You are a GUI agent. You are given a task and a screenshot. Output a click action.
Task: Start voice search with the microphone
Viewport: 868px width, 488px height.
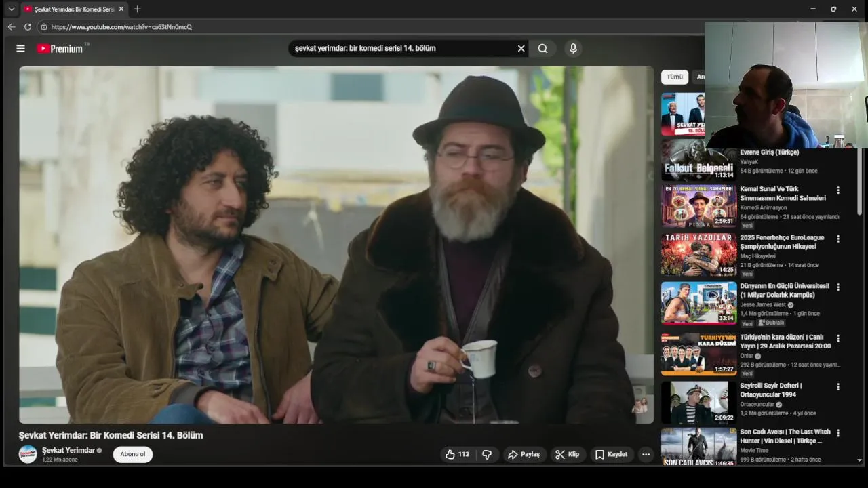(573, 48)
